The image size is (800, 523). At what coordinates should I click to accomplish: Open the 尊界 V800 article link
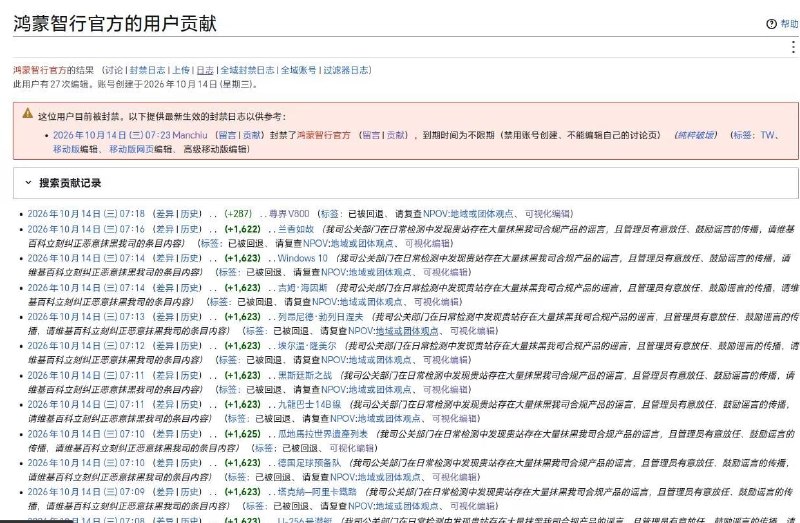(289, 214)
